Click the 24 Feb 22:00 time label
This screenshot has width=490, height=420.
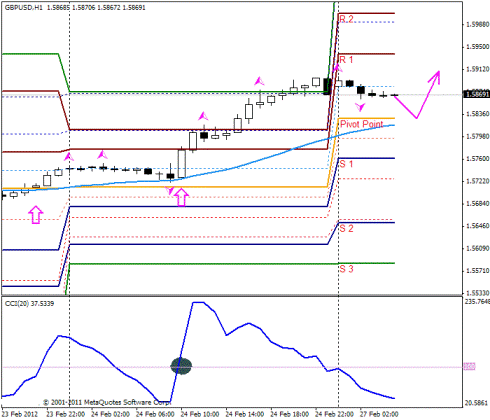pos(334,414)
